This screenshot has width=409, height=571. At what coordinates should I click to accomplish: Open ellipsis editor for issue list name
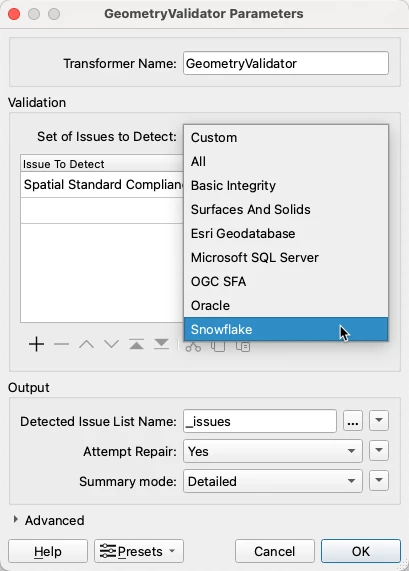pos(353,421)
